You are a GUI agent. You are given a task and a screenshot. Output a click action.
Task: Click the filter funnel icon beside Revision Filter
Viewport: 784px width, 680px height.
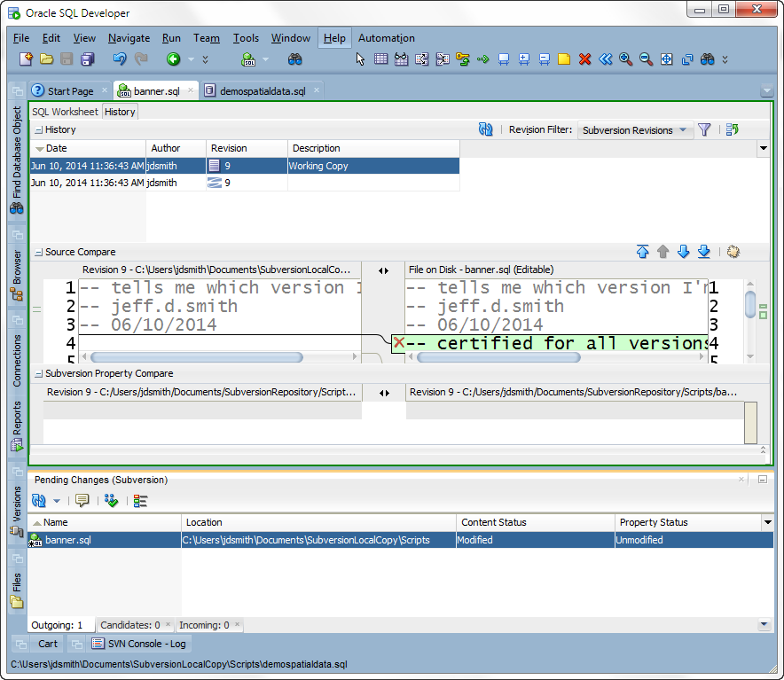[704, 130]
